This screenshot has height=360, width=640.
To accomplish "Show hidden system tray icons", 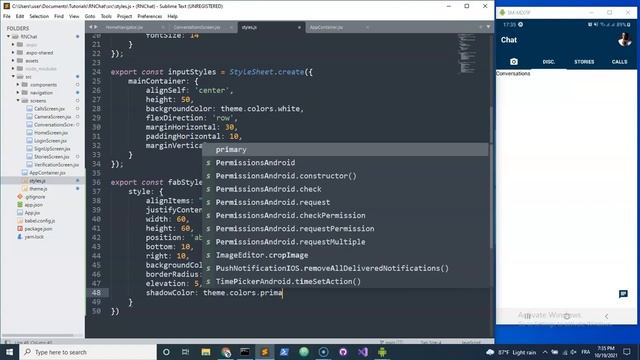I will pos(545,352).
